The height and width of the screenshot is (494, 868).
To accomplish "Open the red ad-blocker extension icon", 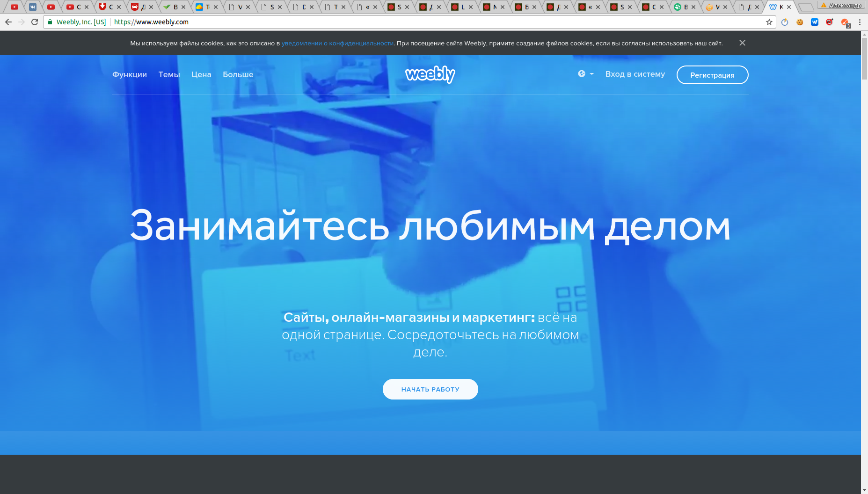I will tap(830, 22).
